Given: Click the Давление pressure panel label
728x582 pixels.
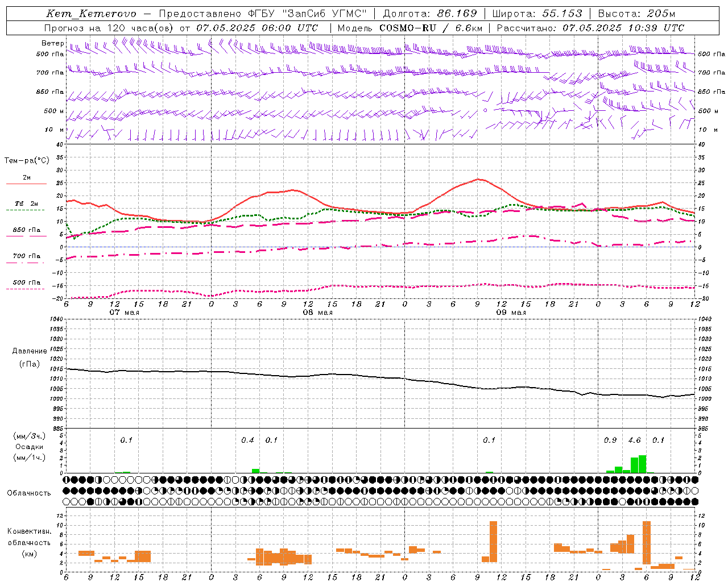Looking at the screenshot, I should pos(30,351).
